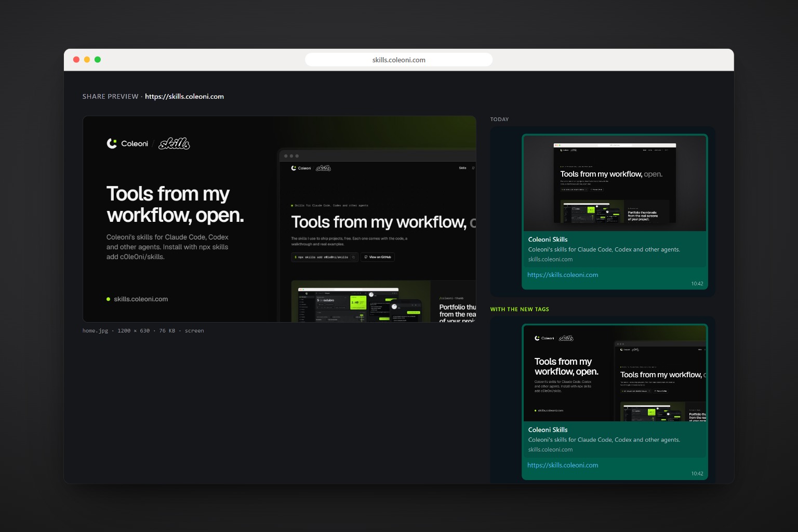798x532 pixels.
Task: Minimize the window with the yellow button
Action: tap(87, 60)
